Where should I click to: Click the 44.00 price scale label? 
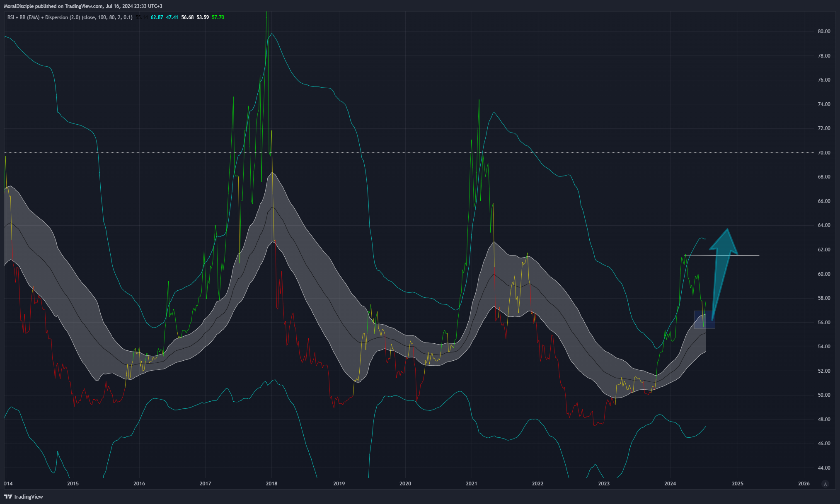coord(824,468)
